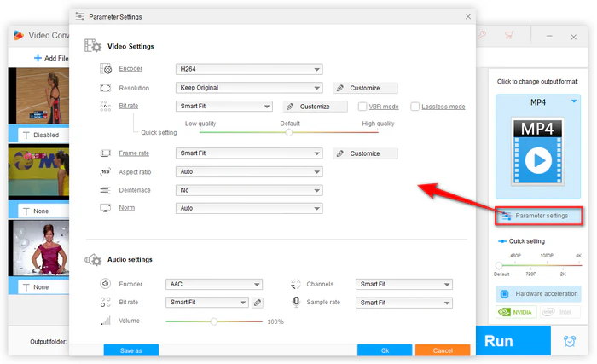The image size is (597, 364).
Task: Open the video Encoder dropdown showing H264
Action: [x=249, y=69]
